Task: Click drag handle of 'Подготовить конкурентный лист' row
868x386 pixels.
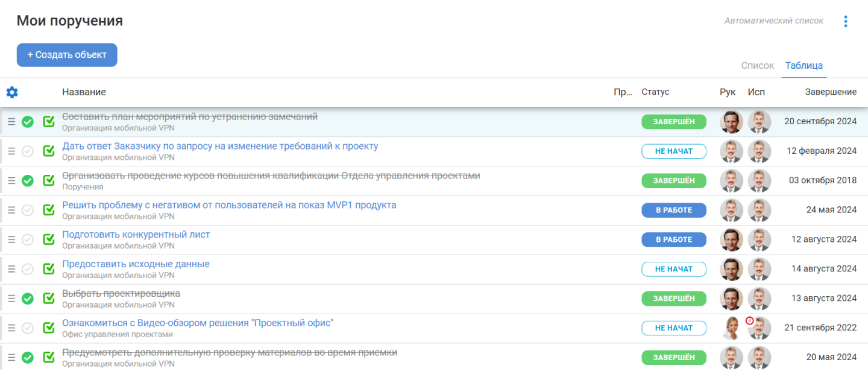Action: coord(11,239)
